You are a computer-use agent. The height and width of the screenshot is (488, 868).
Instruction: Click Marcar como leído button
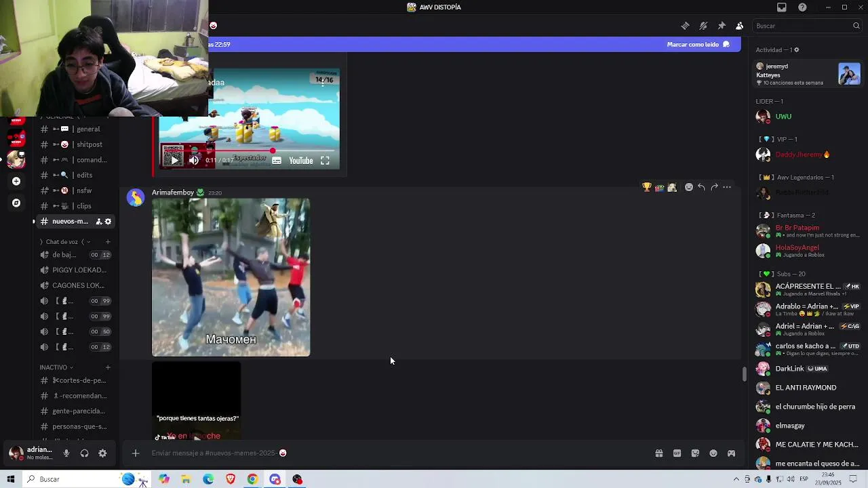(698, 44)
